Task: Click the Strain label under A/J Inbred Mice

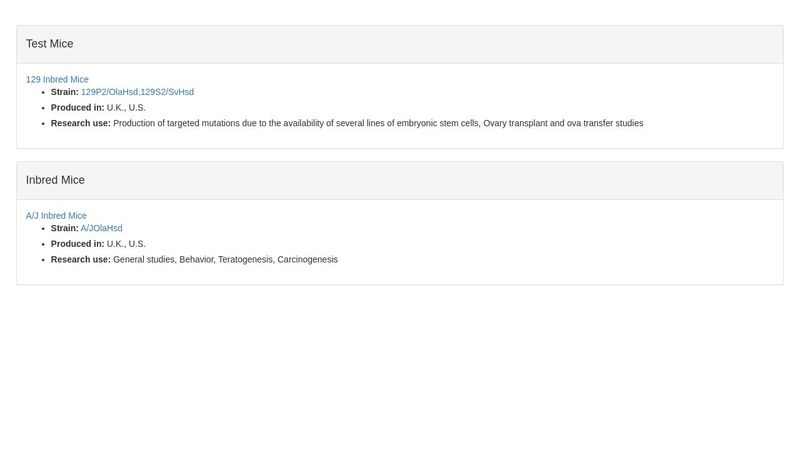Action: coord(65,228)
